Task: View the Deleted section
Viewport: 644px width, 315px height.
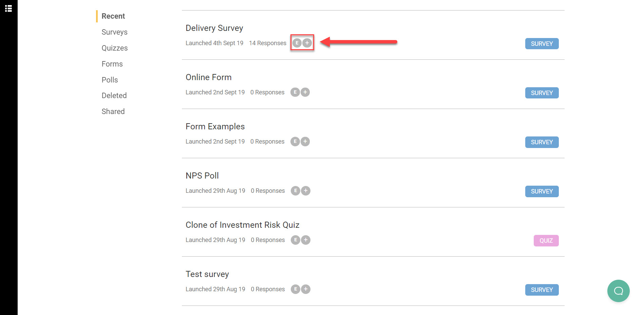Action: pyautogui.click(x=114, y=95)
